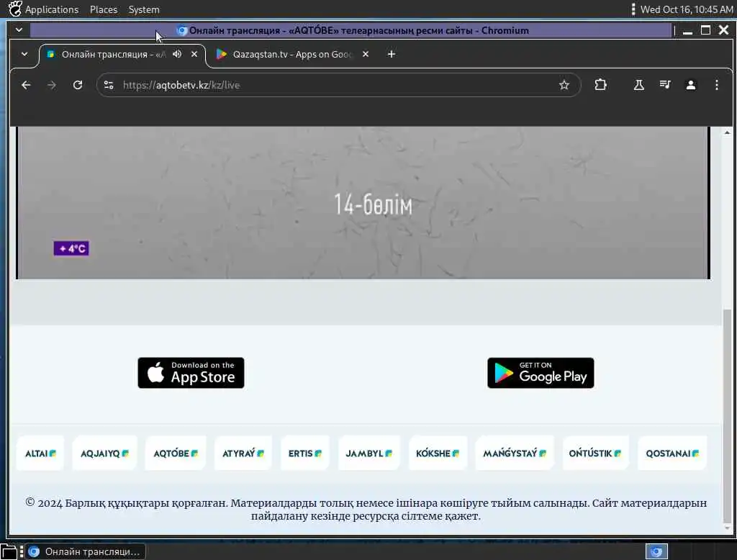Open media controls icon in toolbar
Screen dimensions: 737x560
(664, 85)
